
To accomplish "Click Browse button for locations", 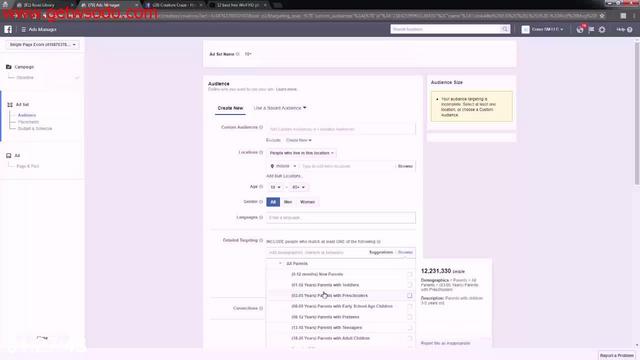I will coord(405,166).
